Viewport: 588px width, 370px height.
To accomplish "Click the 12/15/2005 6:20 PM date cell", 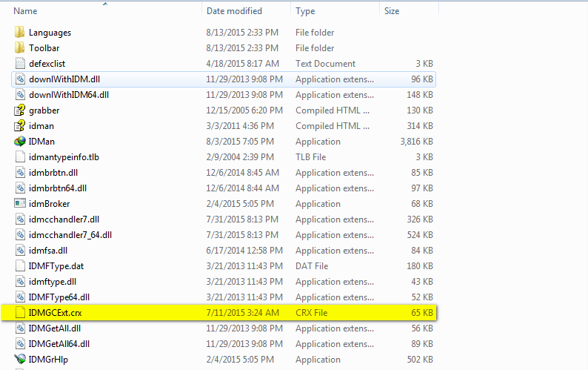I will coord(244,110).
